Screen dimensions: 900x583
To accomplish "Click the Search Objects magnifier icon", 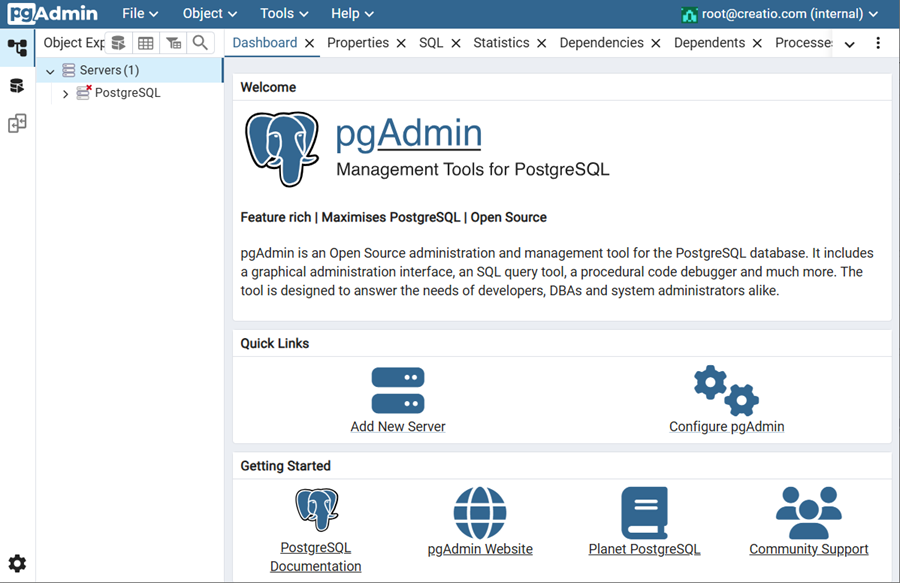I will [200, 43].
